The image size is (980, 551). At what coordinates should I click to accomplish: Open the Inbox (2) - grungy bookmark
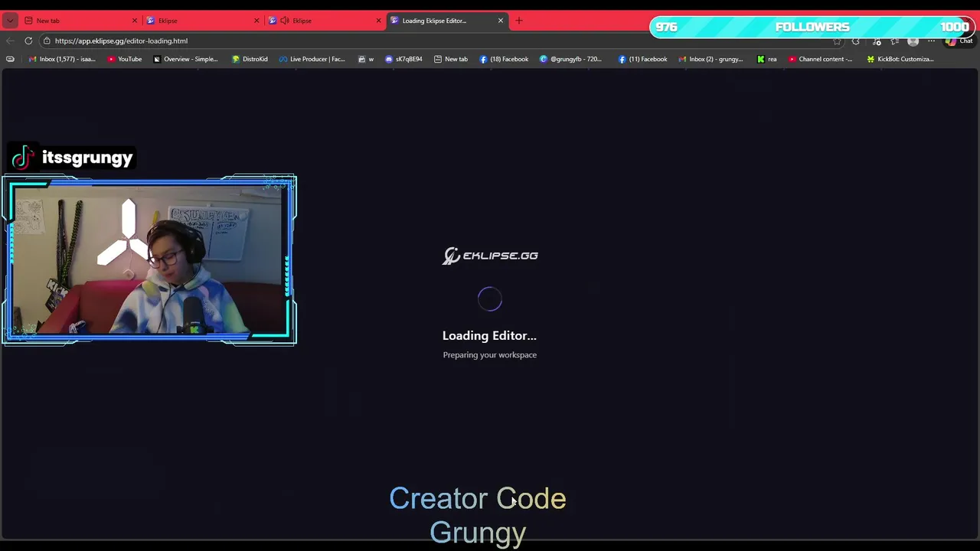pyautogui.click(x=710, y=59)
